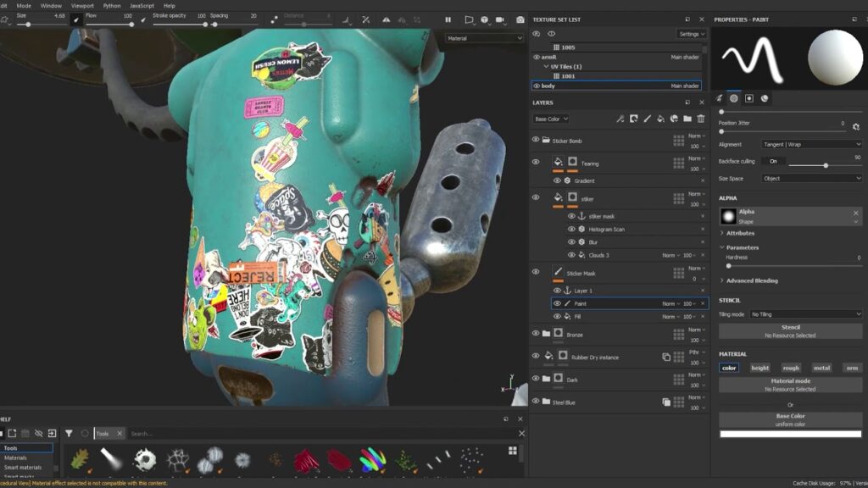
Task: Hide the Bronze folder layer
Action: (x=536, y=333)
